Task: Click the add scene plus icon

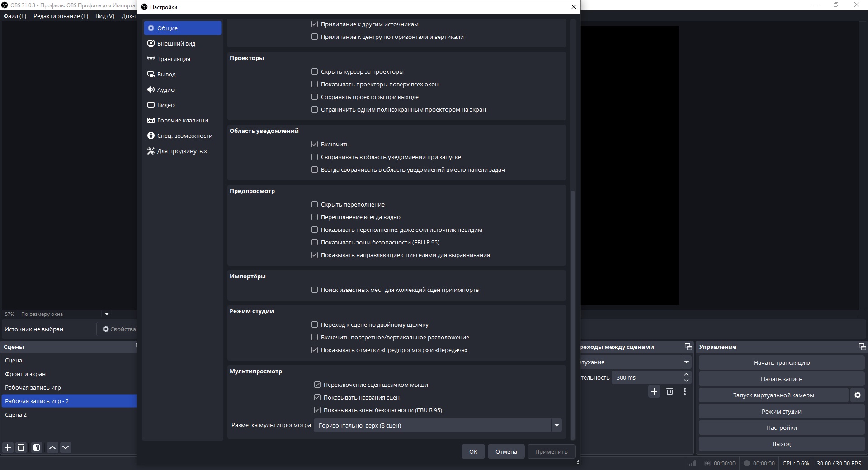Action: pos(8,447)
